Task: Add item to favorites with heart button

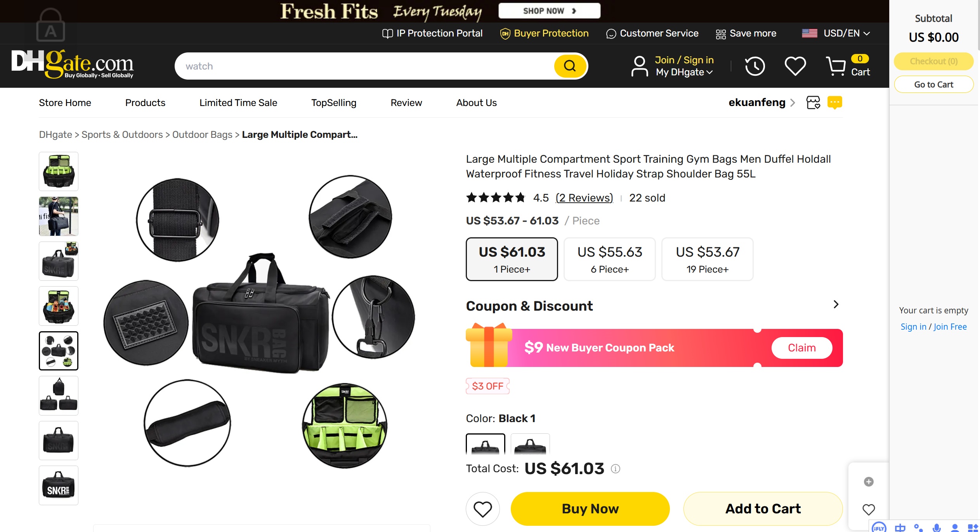Action: tap(482, 509)
